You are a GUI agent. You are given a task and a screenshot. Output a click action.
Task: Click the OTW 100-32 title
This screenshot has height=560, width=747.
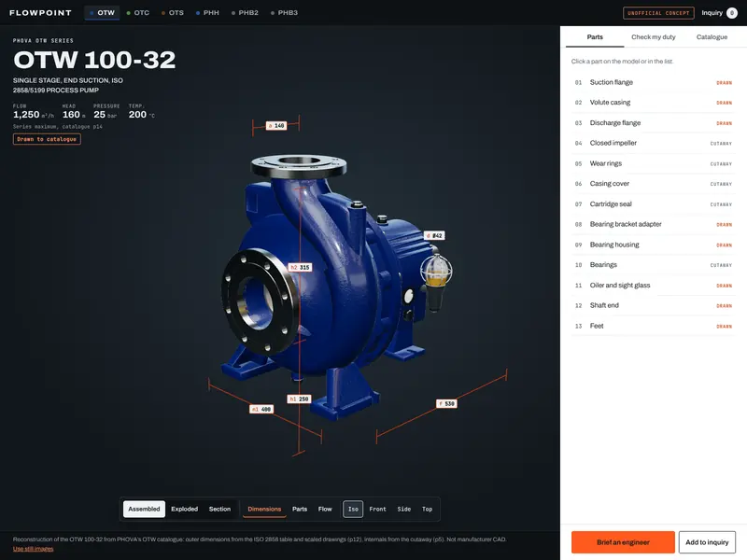pos(94,60)
